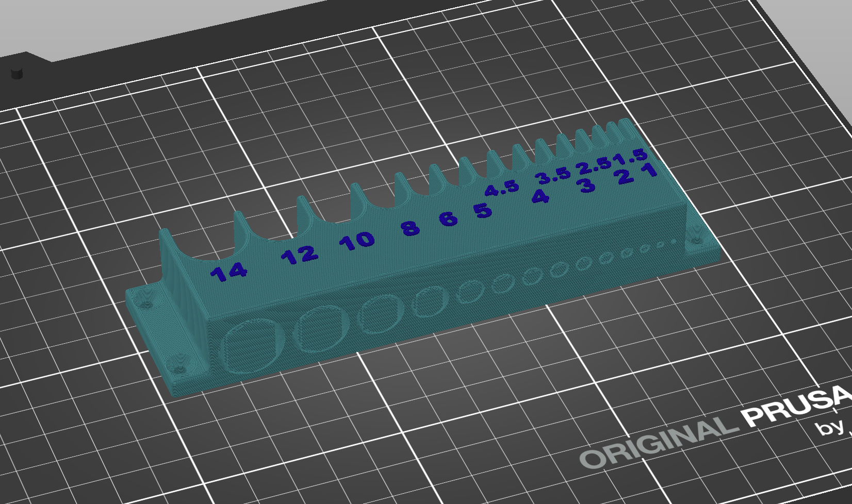
Task: Click the '5' embossed number
Action: [x=482, y=210]
